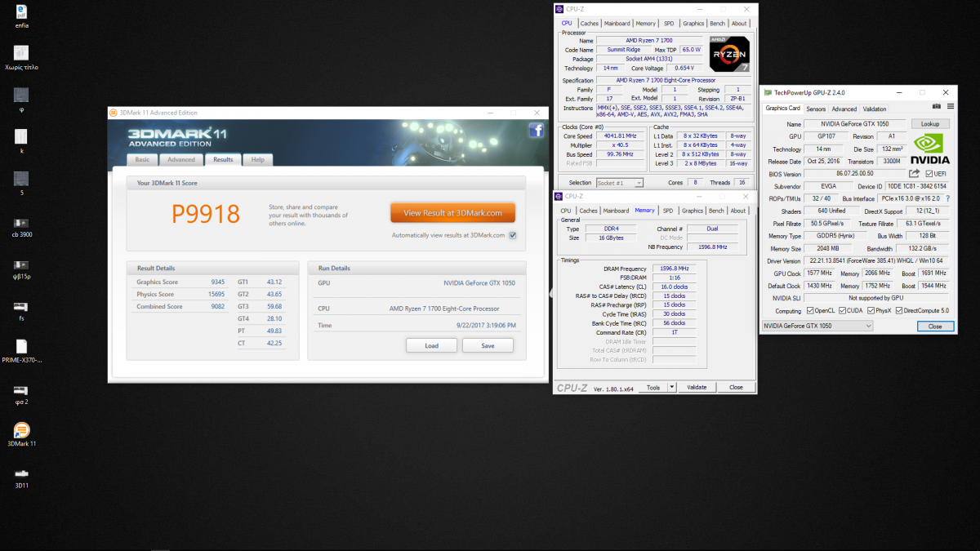This screenshot has height=551, width=980.
Task: Toggle the CUDA checkbox
Action: pos(842,310)
